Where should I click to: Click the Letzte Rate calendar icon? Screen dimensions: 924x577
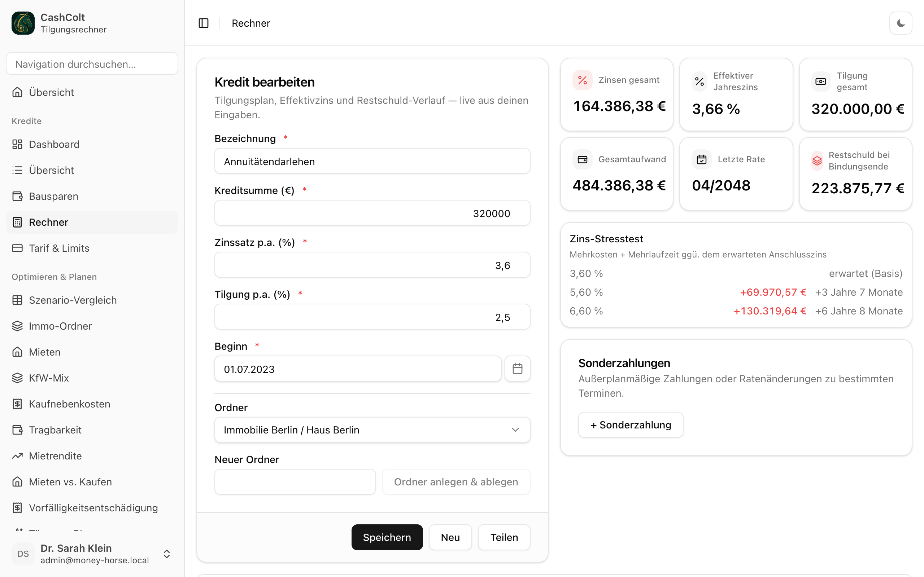[x=701, y=159]
